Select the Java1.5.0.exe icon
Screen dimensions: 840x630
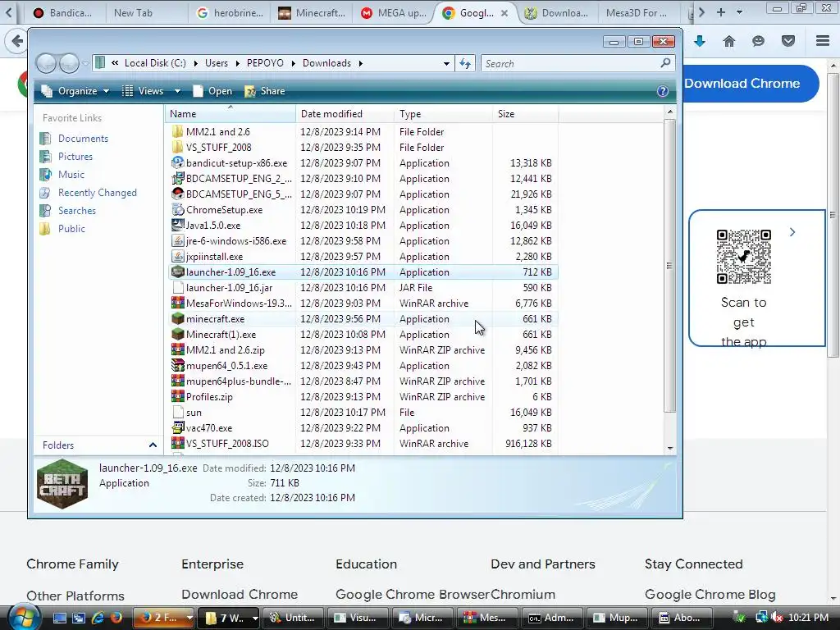pos(178,225)
